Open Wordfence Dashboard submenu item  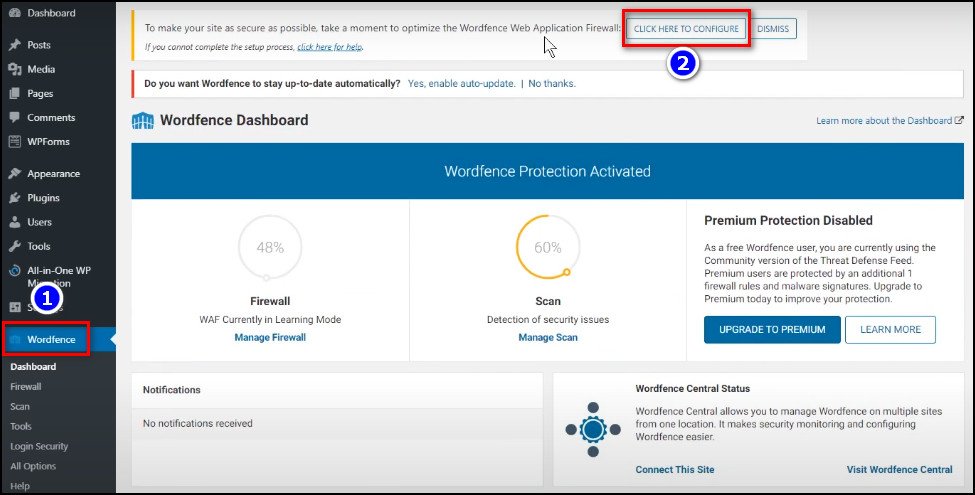pos(33,367)
